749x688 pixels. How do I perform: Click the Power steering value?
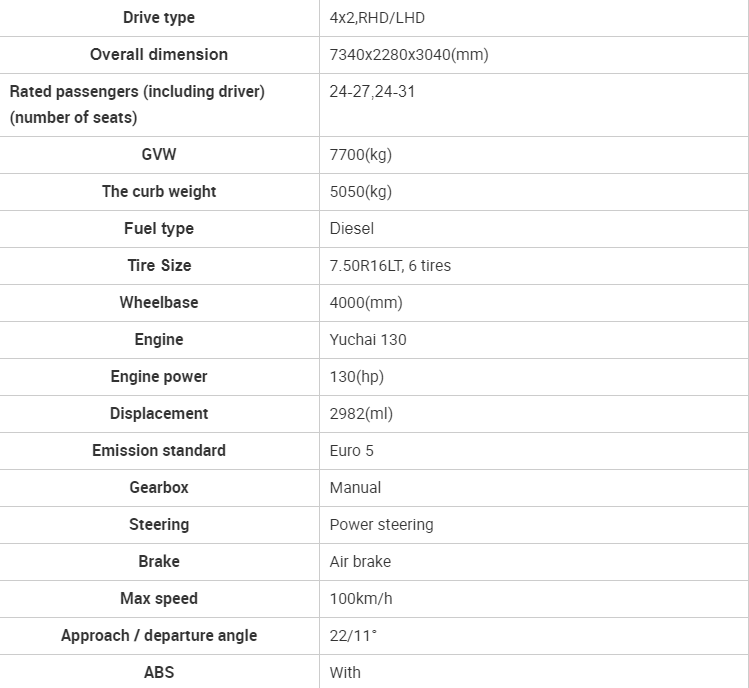(382, 525)
